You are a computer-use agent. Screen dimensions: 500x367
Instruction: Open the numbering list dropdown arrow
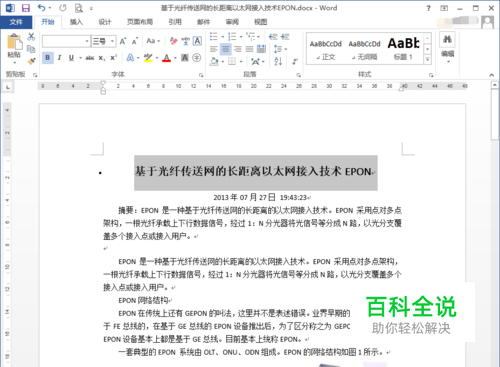coord(241,37)
